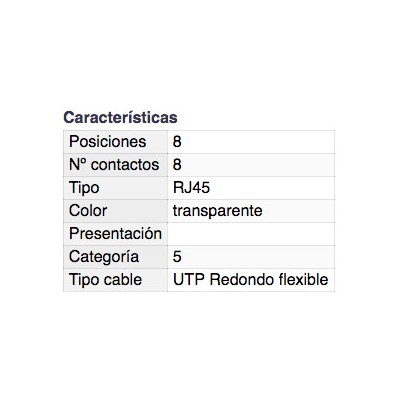Click the Características heading
This screenshot has width=400, height=400.
[x=120, y=117]
